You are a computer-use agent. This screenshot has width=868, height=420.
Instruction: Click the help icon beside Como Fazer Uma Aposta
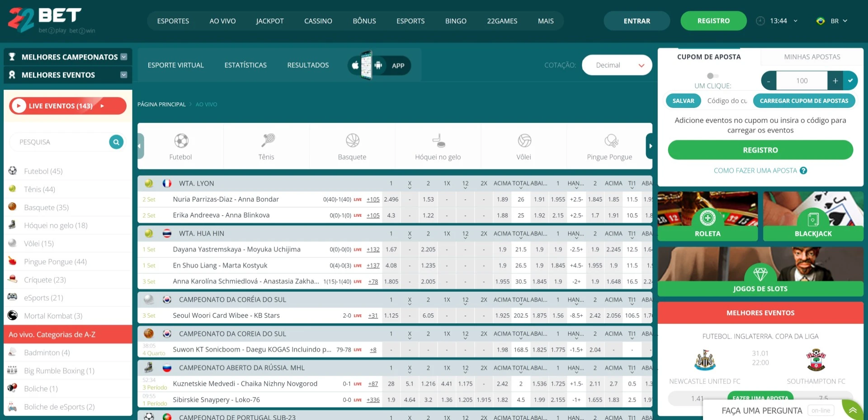point(803,171)
